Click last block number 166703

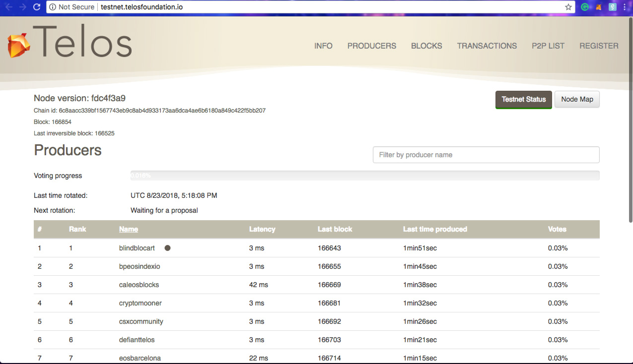point(329,340)
